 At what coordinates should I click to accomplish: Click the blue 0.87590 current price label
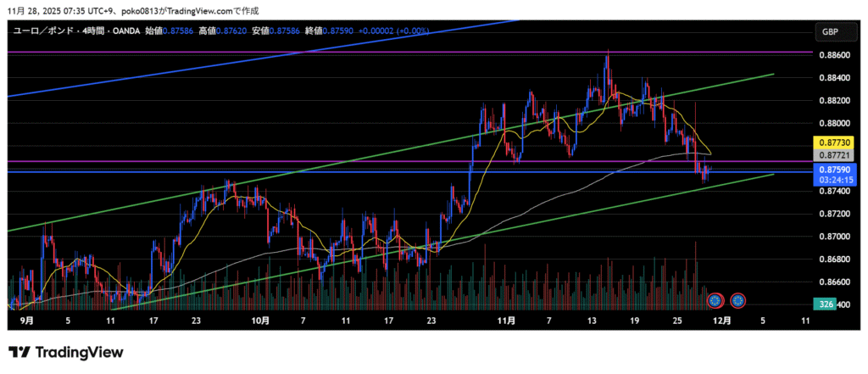[x=831, y=170]
